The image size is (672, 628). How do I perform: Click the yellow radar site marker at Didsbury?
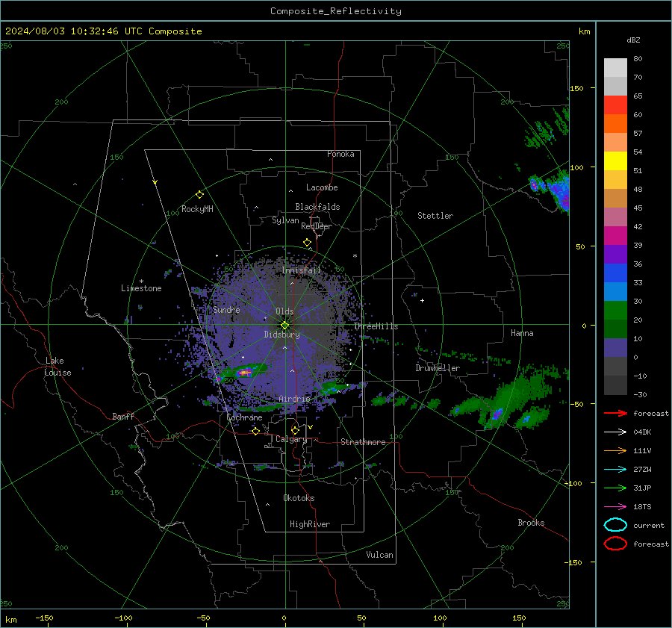tap(285, 326)
